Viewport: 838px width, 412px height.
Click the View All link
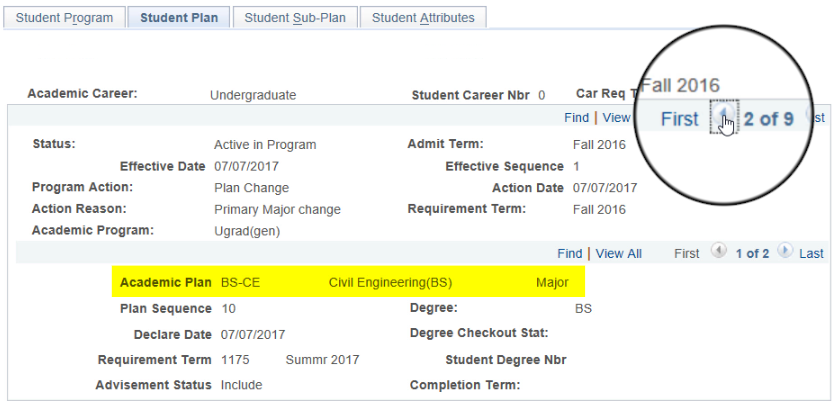(x=618, y=254)
